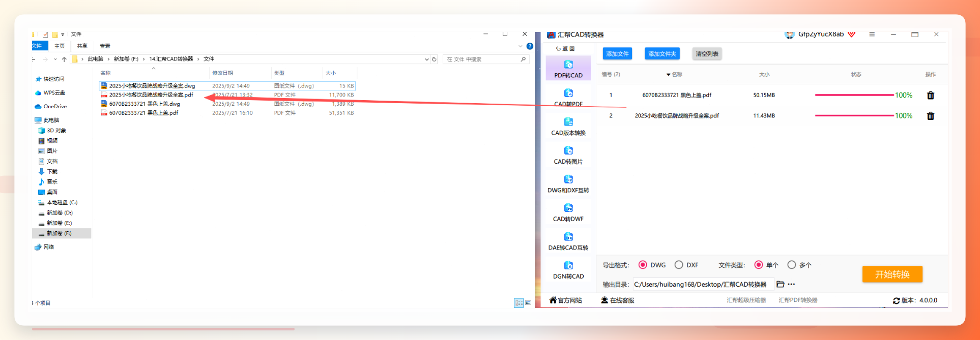Open 汇帮超级压缩器 link

(x=746, y=300)
